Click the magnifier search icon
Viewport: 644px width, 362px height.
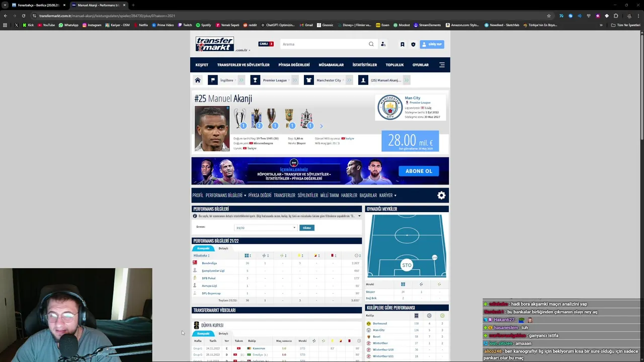pos(371,44)
